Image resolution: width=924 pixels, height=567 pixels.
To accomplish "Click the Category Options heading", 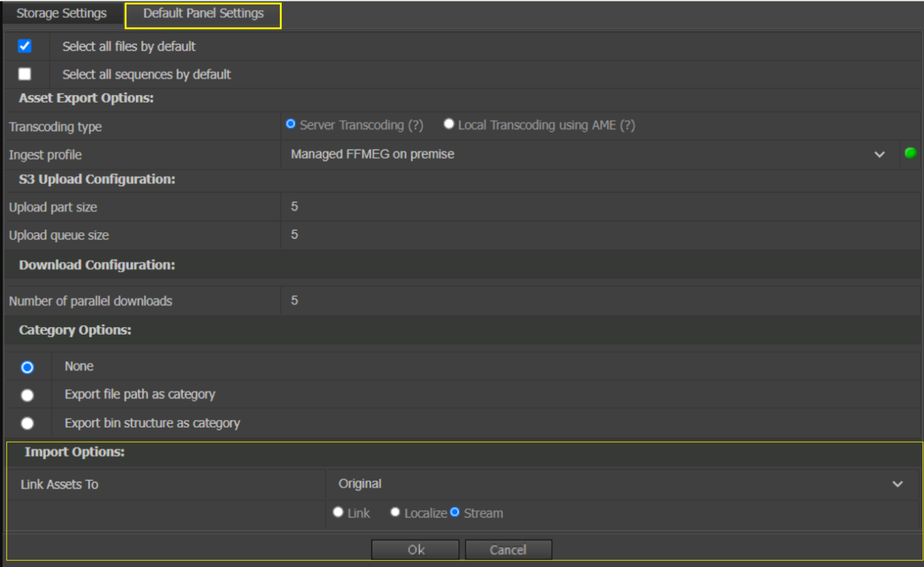I will 75,330.
